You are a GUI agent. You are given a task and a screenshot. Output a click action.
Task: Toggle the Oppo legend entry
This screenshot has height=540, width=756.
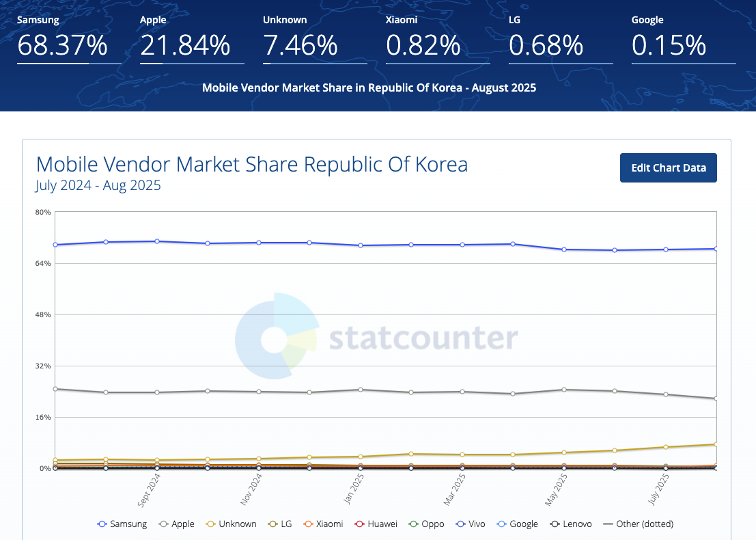(x=426, y=524)
